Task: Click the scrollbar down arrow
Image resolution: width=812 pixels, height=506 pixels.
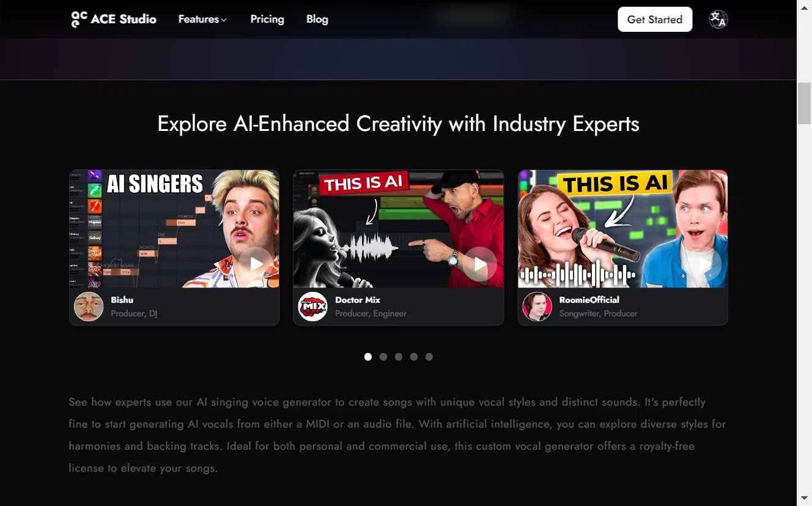Action: (804, 498)
